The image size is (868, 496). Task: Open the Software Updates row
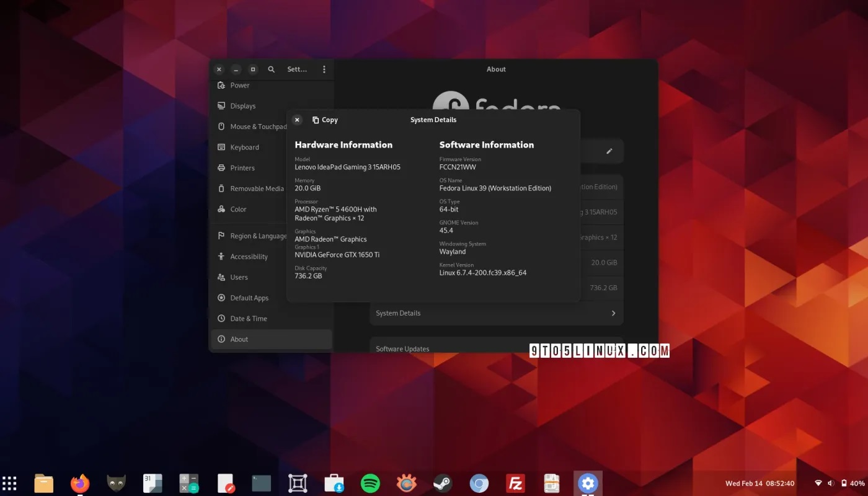tap(402, 348)
